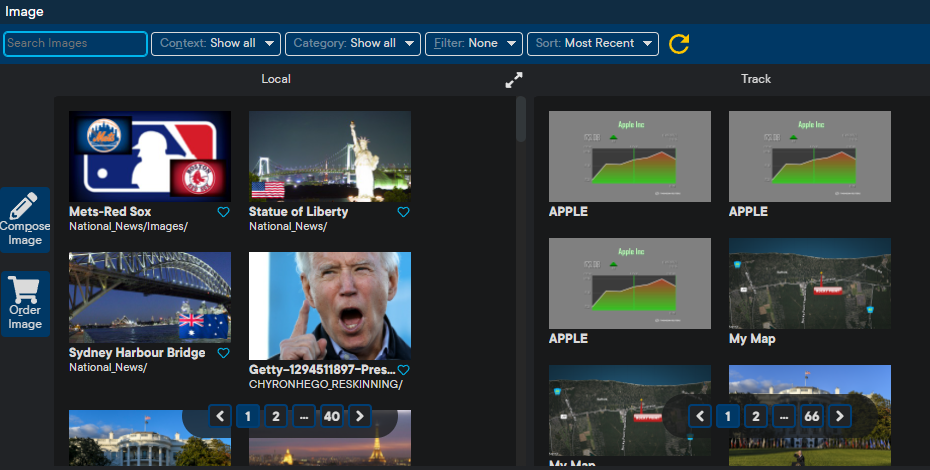Toggle favorite on Sydney Harbour Bridge
930x470 pixels.
224,353
